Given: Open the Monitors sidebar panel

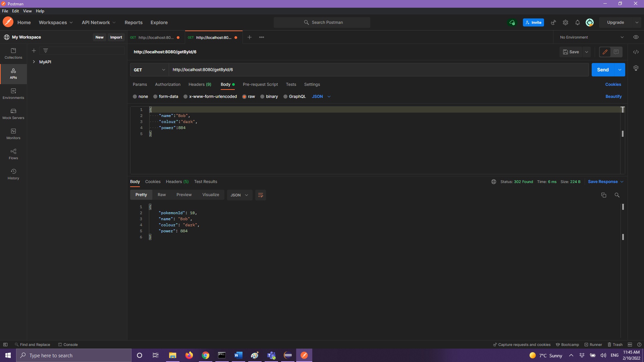Looking at the screenshot, I should pyautogui.click(x=13, y=134).
